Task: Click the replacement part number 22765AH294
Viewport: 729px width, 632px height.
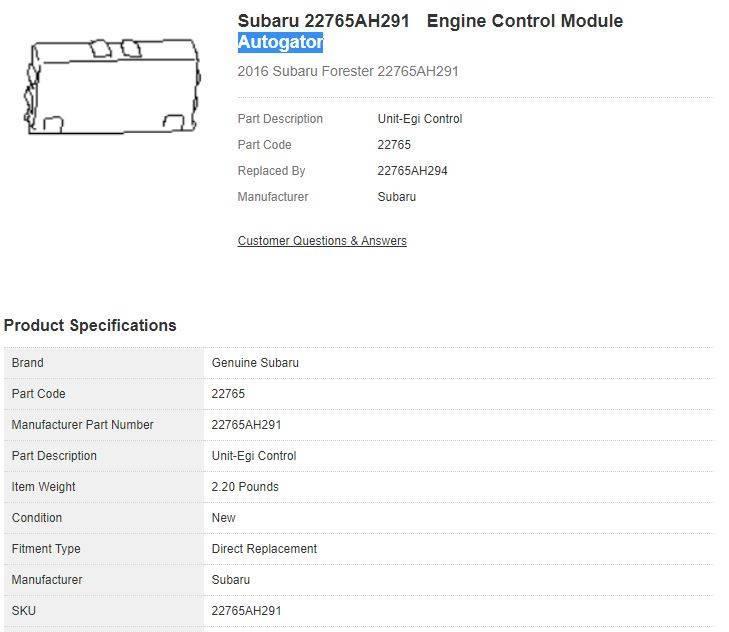Action: point(412,171)
